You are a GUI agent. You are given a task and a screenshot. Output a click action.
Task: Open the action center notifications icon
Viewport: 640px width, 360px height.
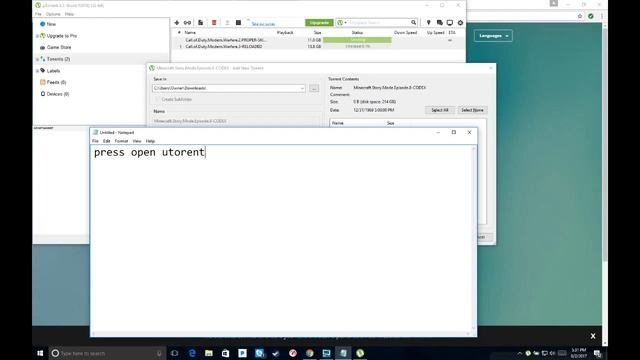click(x=598, y=353)
